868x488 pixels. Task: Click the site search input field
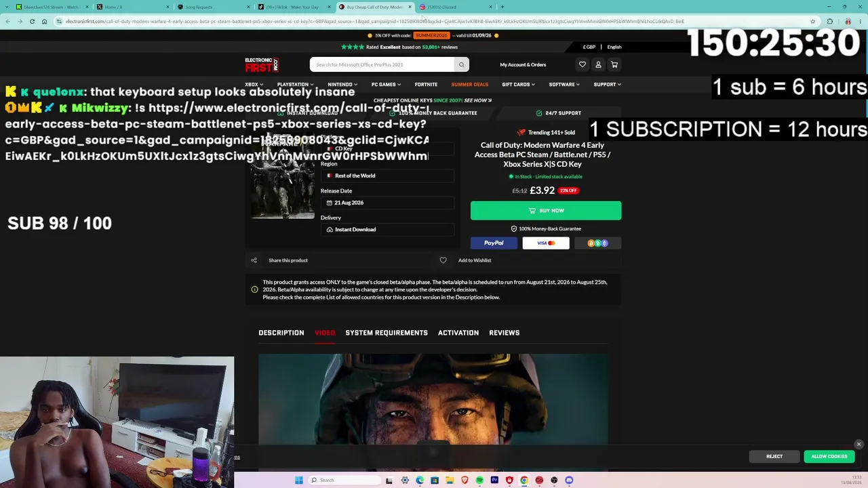point(382,64)
